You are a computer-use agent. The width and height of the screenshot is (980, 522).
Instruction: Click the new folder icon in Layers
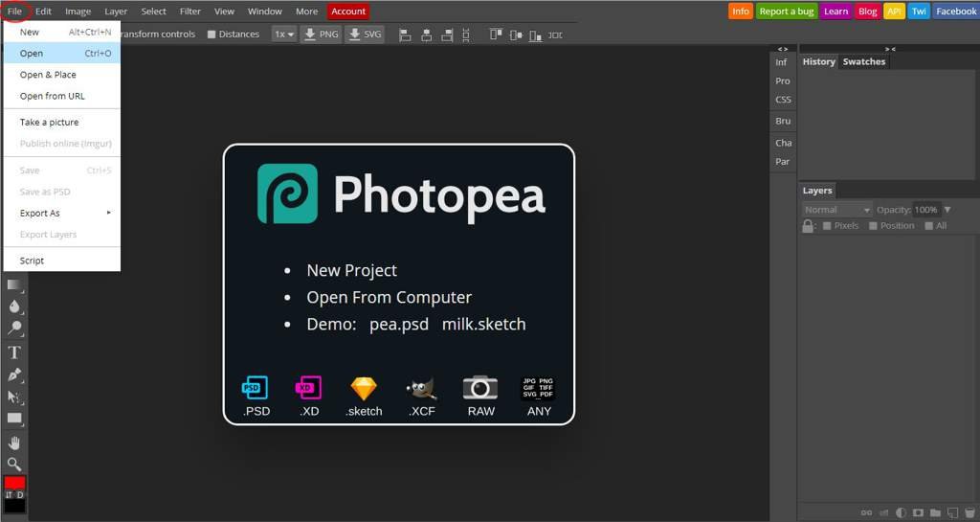click(x=935, y=512)
